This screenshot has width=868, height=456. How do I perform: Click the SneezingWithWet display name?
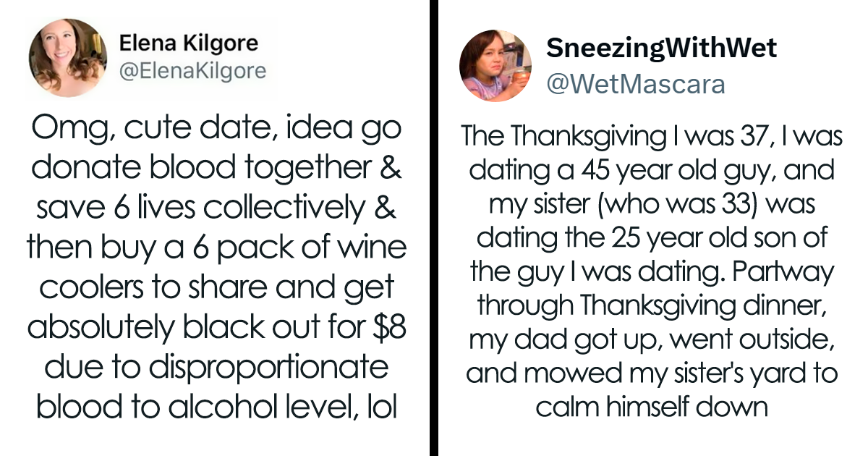point(661,48)
